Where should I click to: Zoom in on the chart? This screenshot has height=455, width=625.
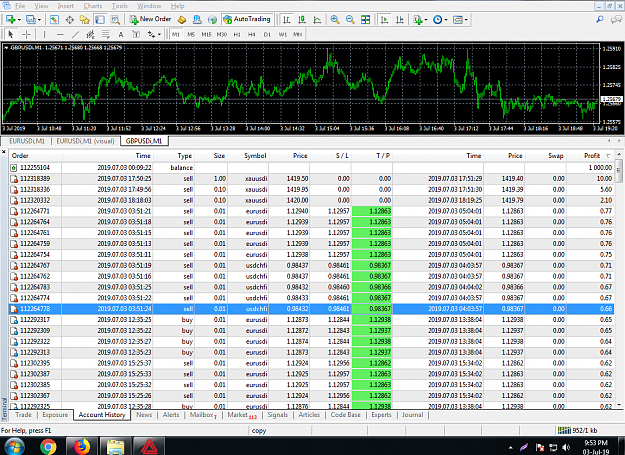(x=335, y=20)
